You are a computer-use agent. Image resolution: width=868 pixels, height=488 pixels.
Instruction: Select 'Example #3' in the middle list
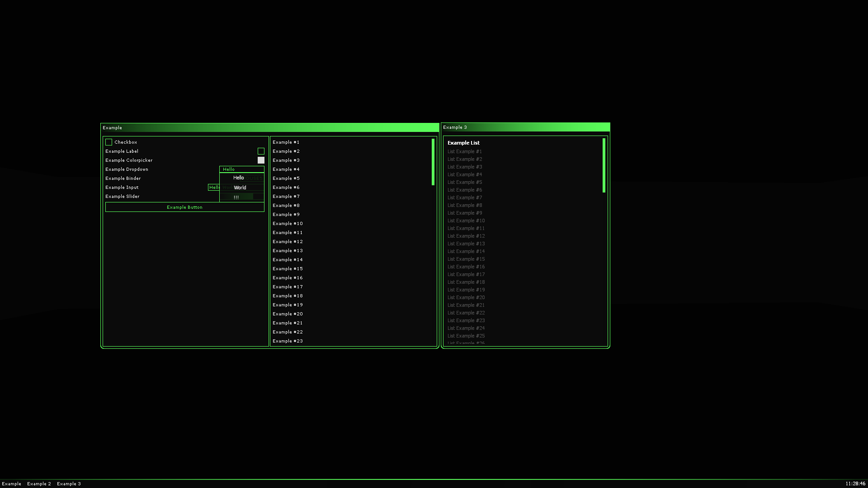[x=286, y=160]
